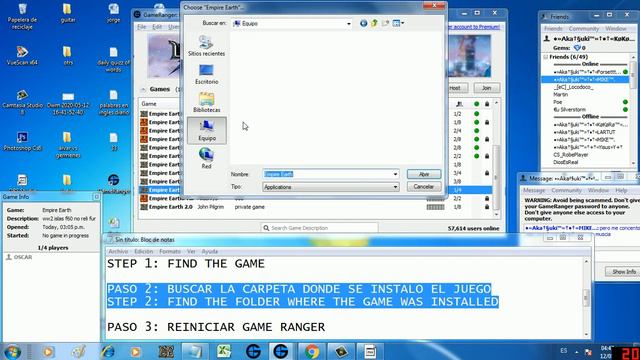Select offline friend CS_RobePlayer
The height and width of the screenshot is (360, 640).
571,155
